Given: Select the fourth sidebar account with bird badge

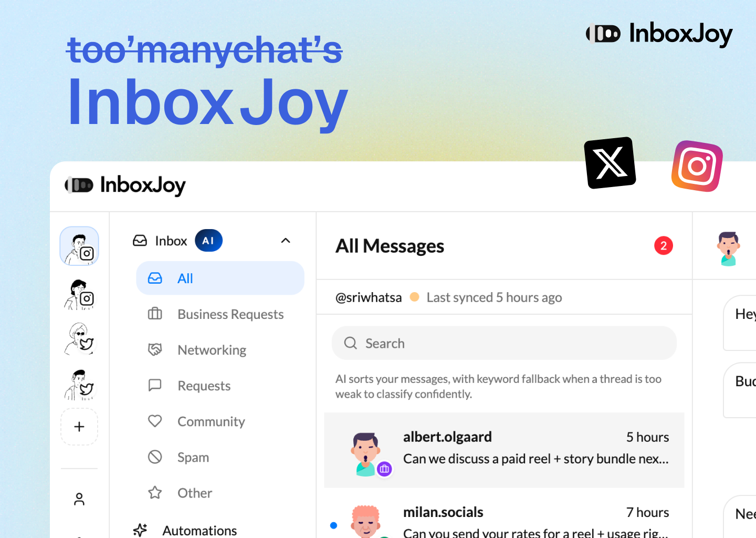Looking at the screenshot, I should (x=79, y=385).
